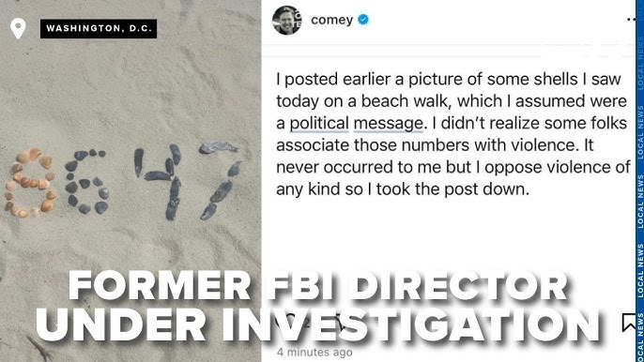Click the vertical LOCAL NEWS side strip

pos(639,181)
